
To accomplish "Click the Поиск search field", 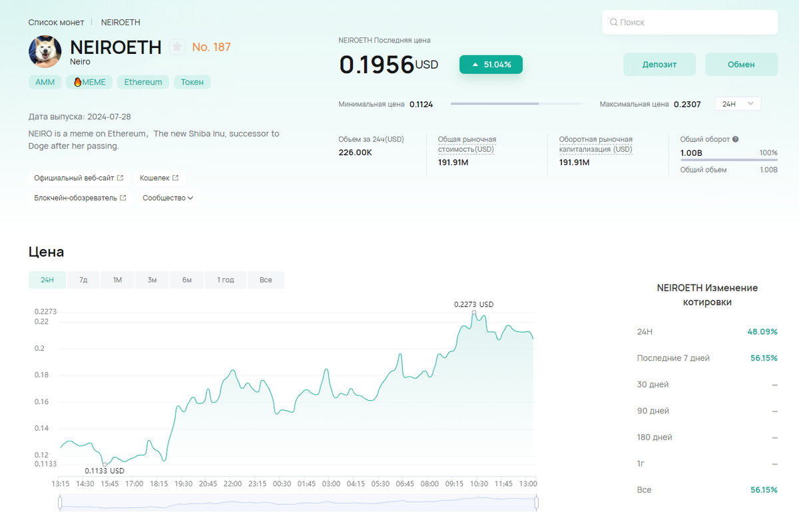I will 690,22.
